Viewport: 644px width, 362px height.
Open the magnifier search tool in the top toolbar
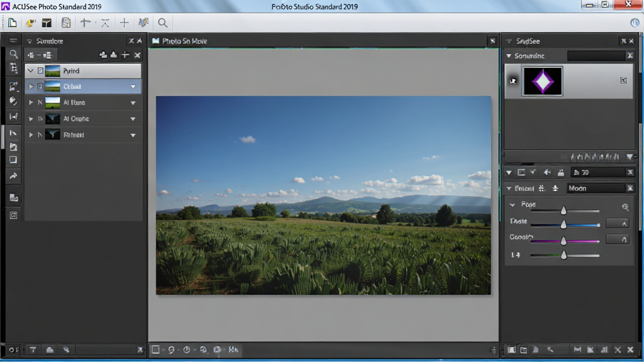163,23
